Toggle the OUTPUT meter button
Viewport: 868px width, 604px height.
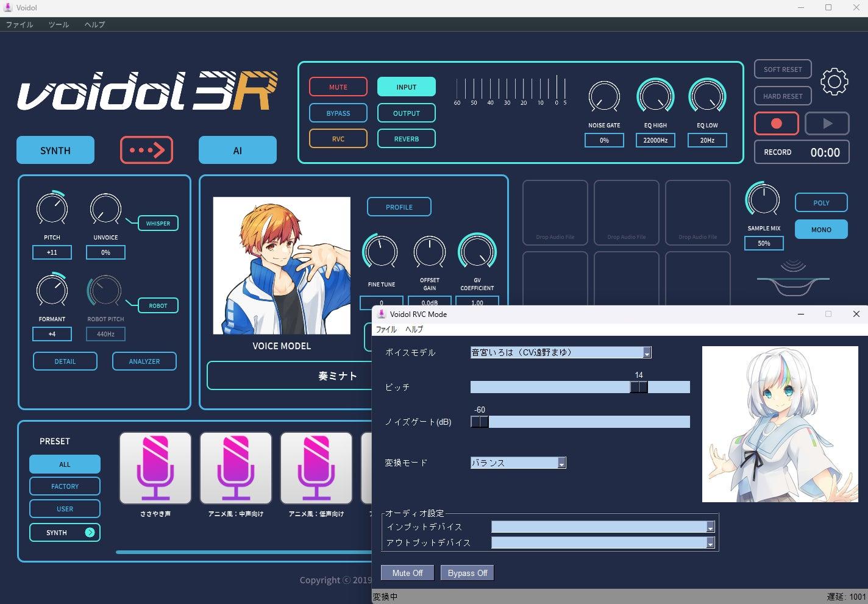pyautogui.click(x=407, y=113)
